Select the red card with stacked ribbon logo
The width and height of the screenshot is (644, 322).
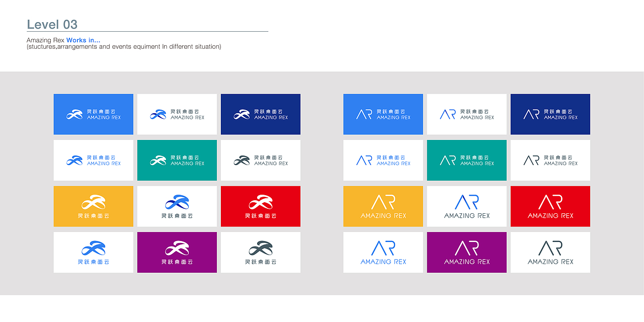[261, 206]
